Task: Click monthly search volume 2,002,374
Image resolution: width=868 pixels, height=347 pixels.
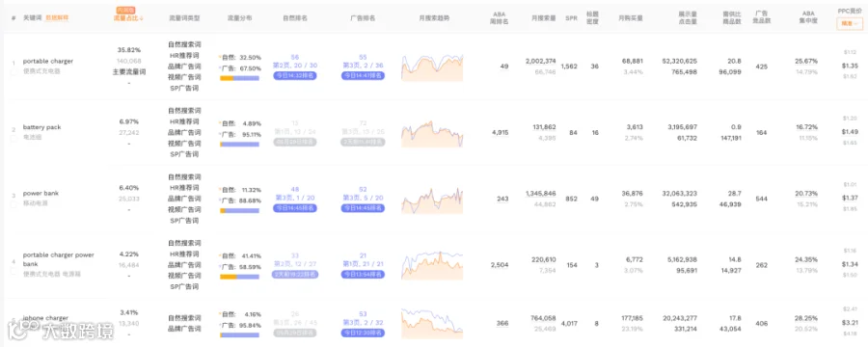Action: [540, 61]
